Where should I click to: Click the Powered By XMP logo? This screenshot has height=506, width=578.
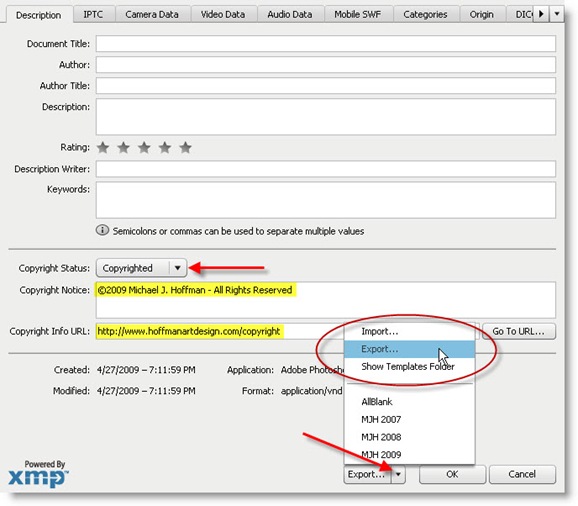pos(38,474)
